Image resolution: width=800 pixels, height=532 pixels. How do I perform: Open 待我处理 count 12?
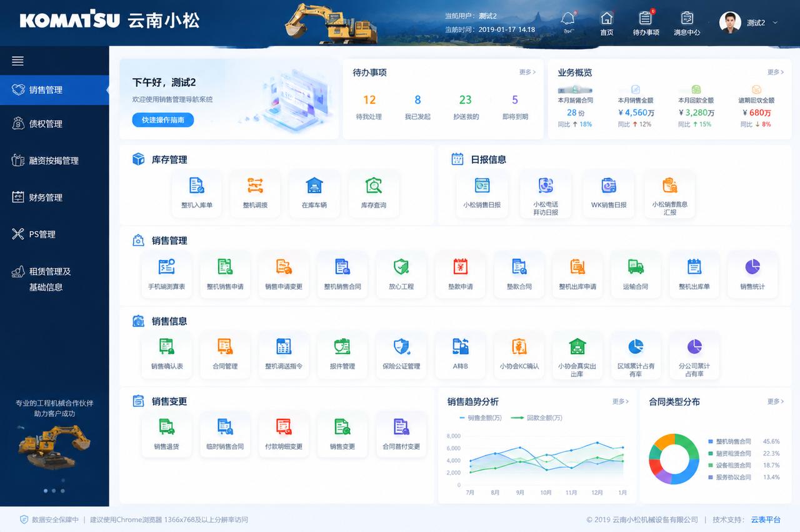[369, 99]
